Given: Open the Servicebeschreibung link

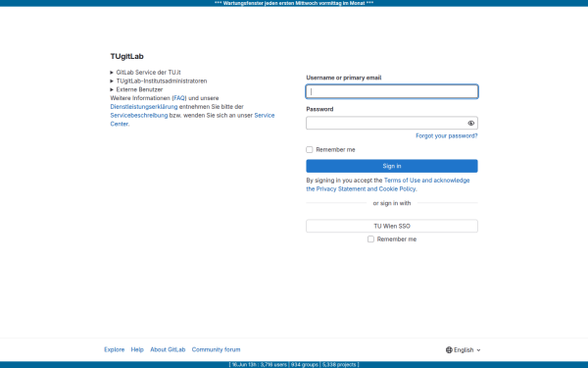Looking at the screenshot, I should tap(139, 115).
